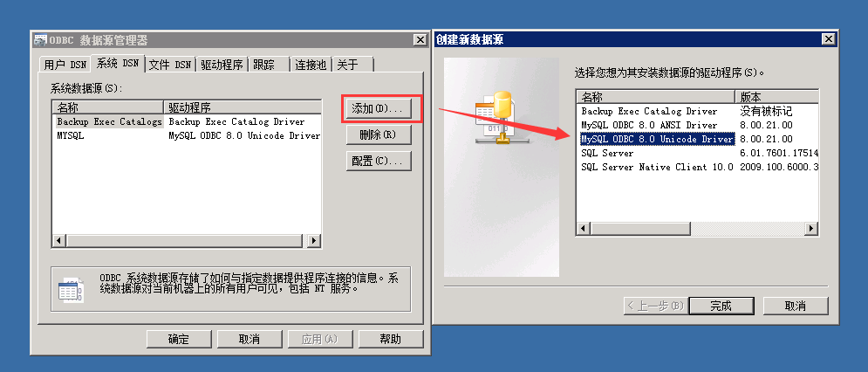
Task: Switch to the 用户 DSN tab
Action: tap(65, 65)
